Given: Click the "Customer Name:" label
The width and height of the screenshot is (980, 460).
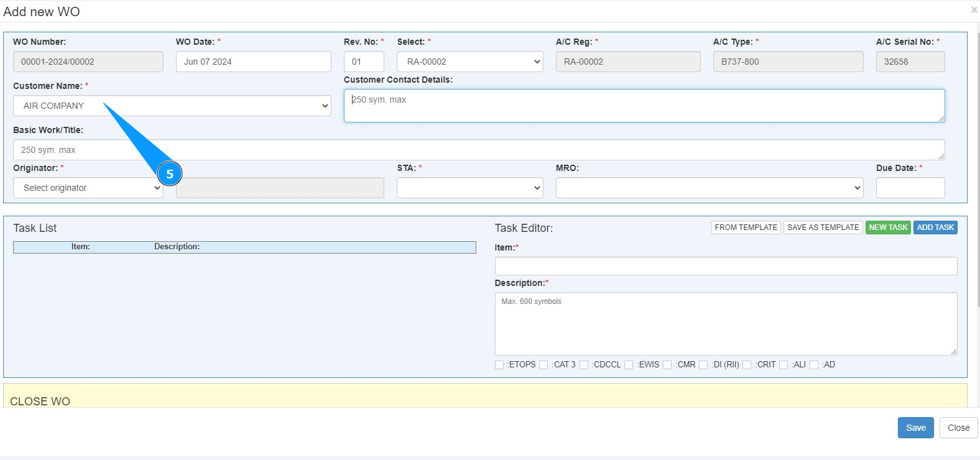Looking at the screenshot, I should 48,86.
